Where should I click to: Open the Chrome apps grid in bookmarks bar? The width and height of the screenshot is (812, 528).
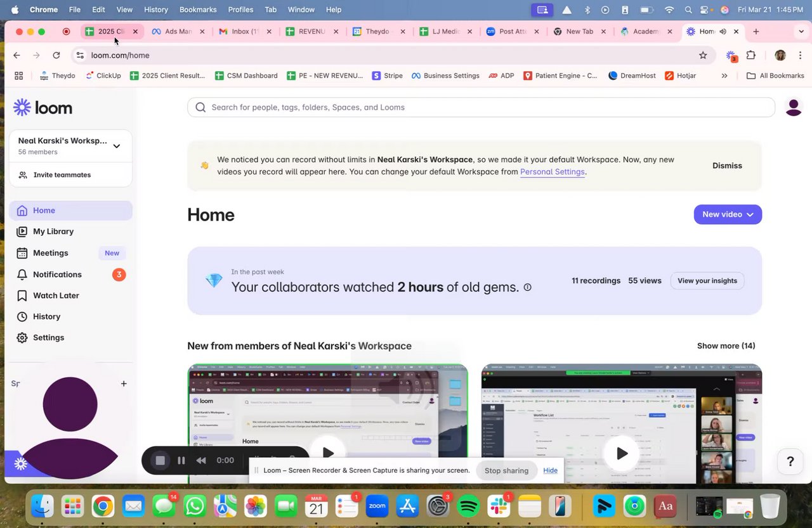[18, 75]
